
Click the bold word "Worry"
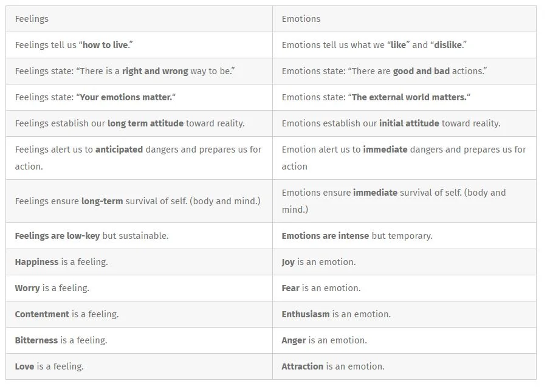27,288
